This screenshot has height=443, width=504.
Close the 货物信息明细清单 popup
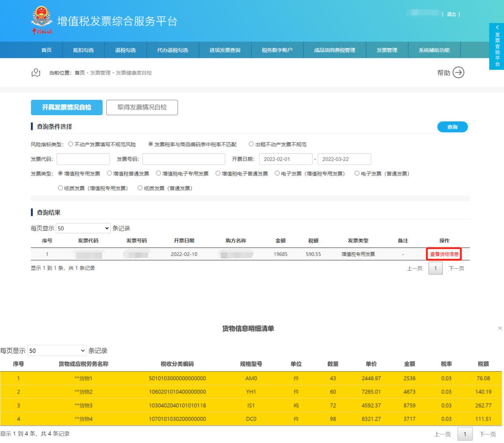coord(500,328)
